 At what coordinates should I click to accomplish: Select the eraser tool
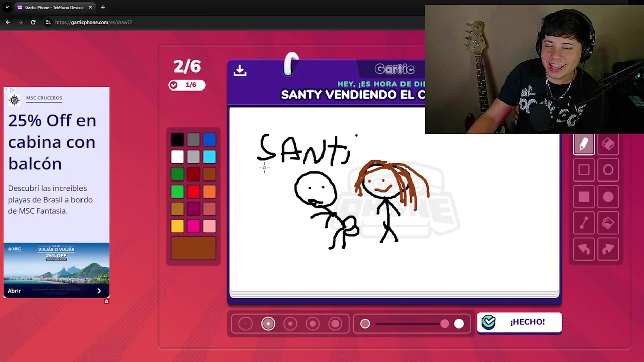coord(608,145)
